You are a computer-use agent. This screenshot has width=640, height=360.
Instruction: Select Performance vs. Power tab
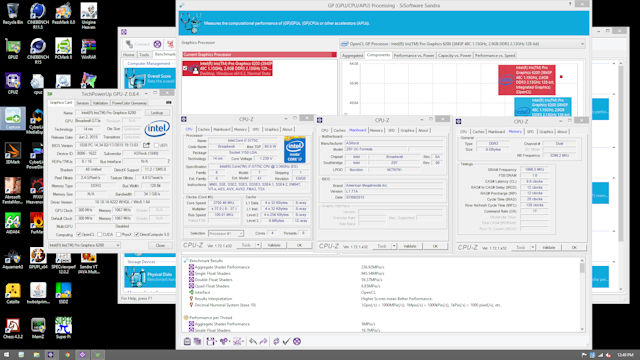414,56
